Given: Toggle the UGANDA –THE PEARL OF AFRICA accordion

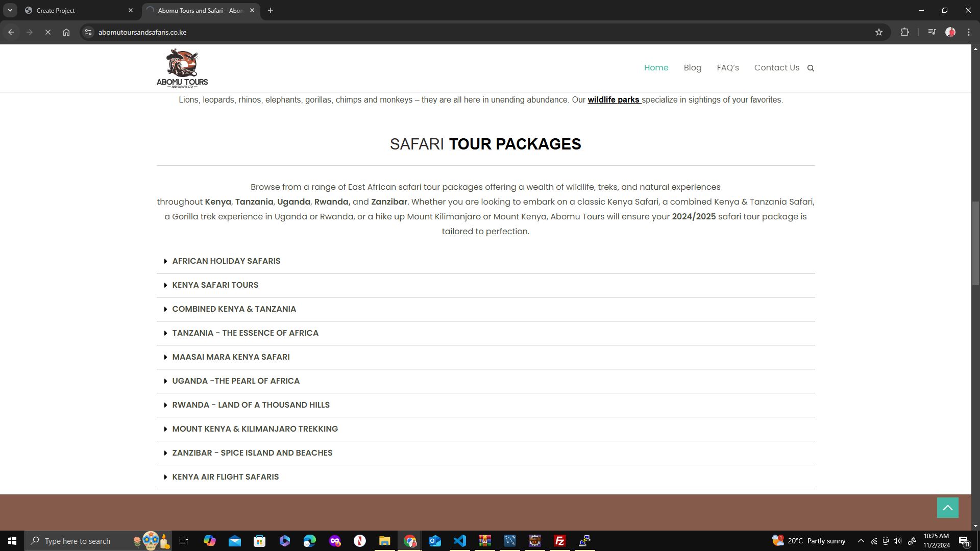Looking at the screenshot, I should tap(236, 381).
